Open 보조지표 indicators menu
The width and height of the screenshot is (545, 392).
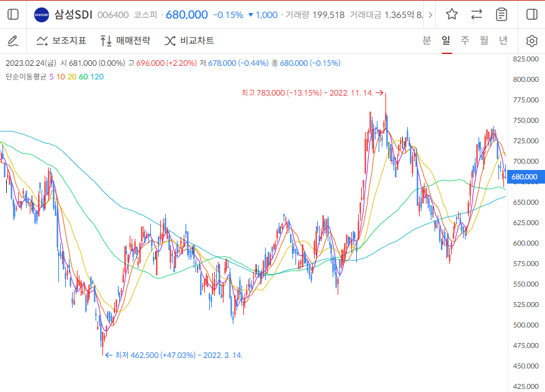(61, 40)
